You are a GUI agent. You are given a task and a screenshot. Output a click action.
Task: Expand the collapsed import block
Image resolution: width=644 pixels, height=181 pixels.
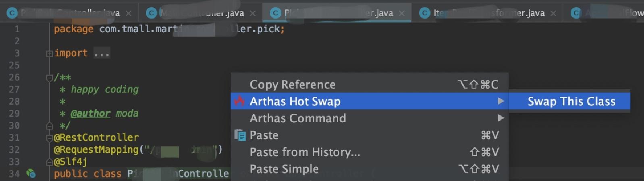(49, 53)
